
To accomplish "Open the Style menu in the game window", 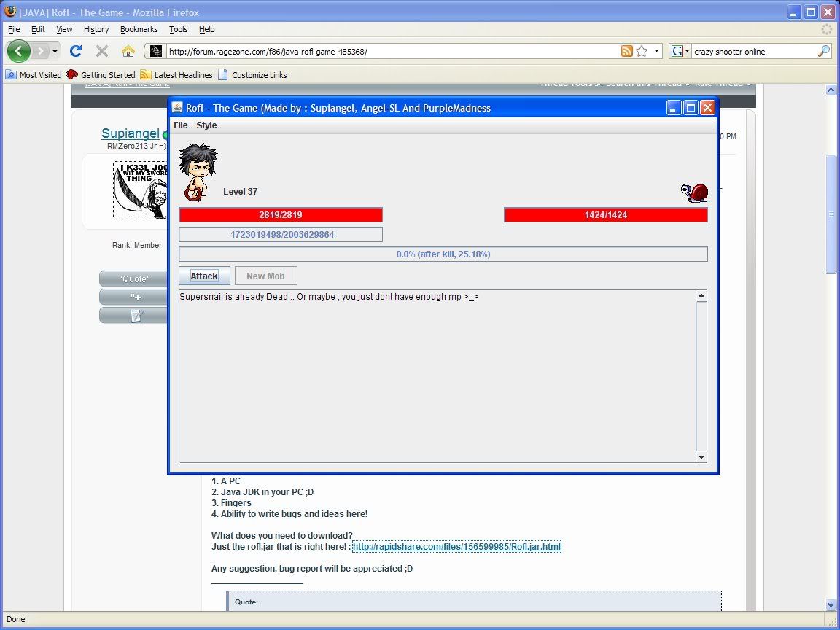I will (206, 125).
